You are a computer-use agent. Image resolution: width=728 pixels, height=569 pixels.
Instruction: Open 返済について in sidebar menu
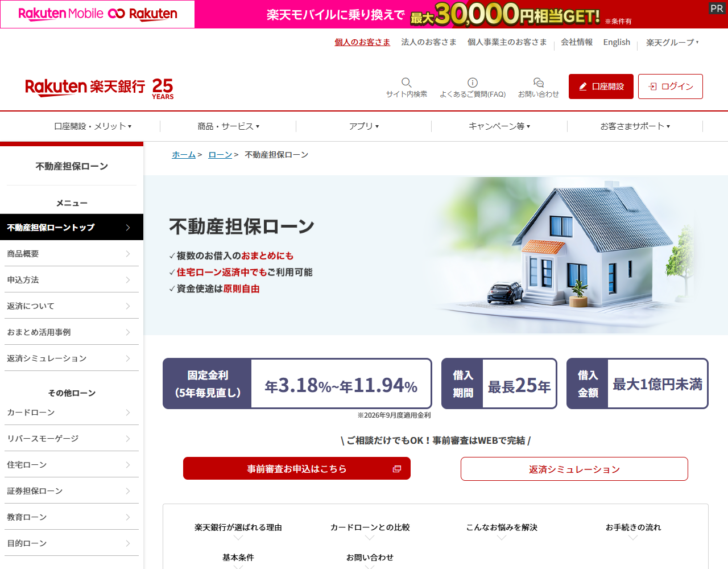72,306
